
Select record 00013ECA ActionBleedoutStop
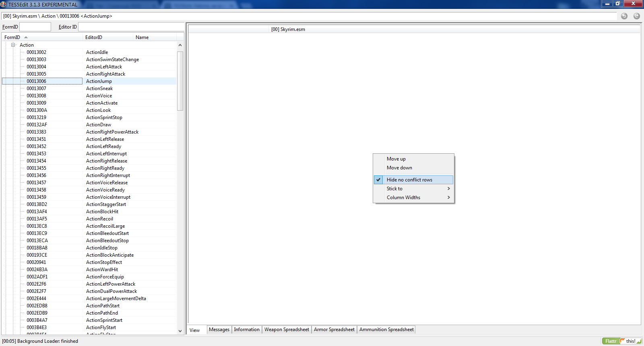point(89,241)
